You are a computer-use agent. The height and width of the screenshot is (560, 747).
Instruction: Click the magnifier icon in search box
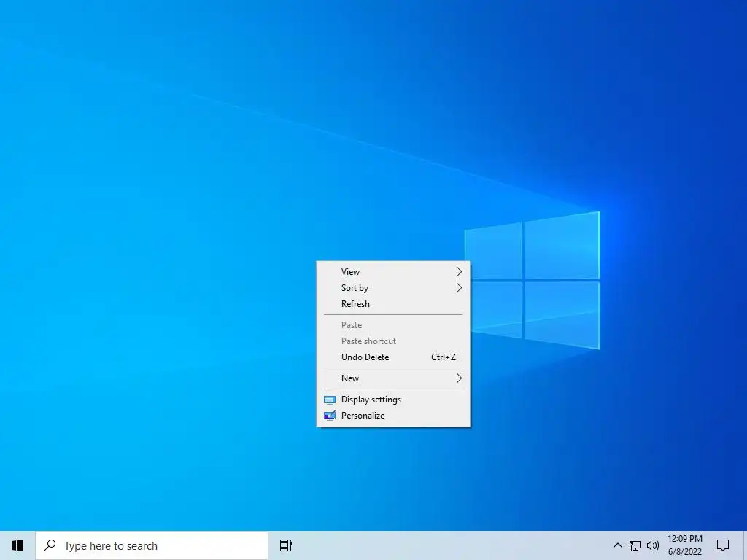(x=50, y=545)
